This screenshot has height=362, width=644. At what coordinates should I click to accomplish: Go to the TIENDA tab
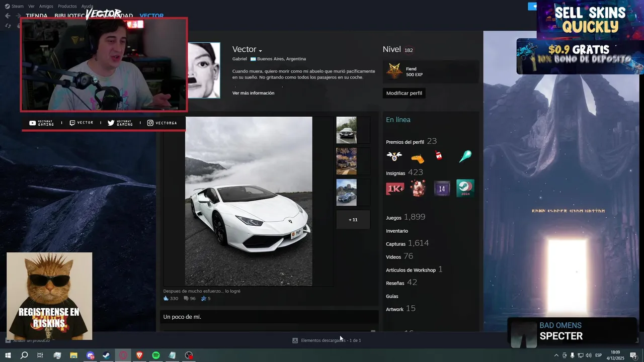point(37,16)
